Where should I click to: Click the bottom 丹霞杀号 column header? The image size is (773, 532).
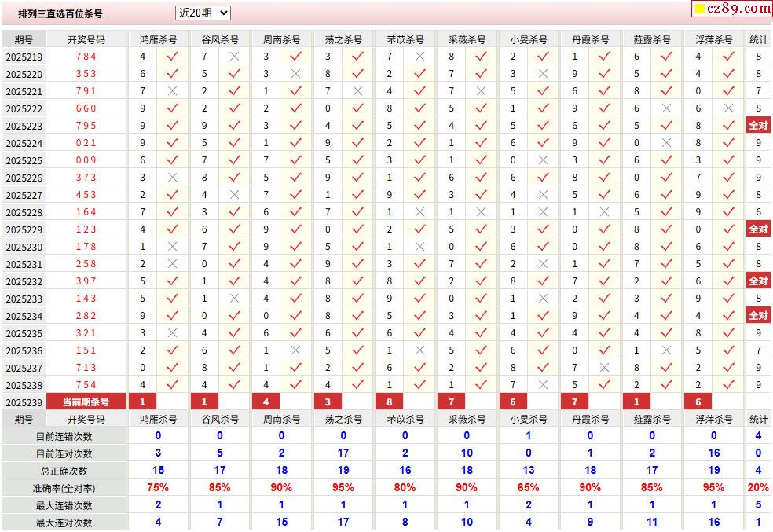[590, 419]
